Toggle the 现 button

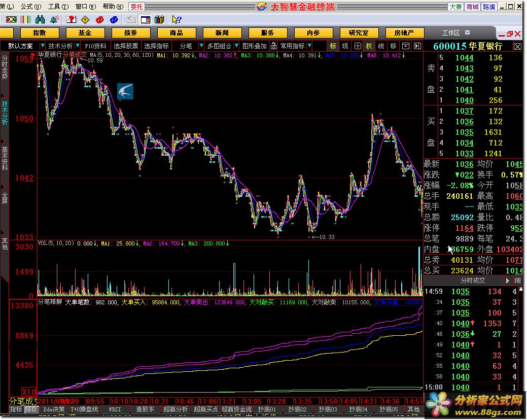345,46
